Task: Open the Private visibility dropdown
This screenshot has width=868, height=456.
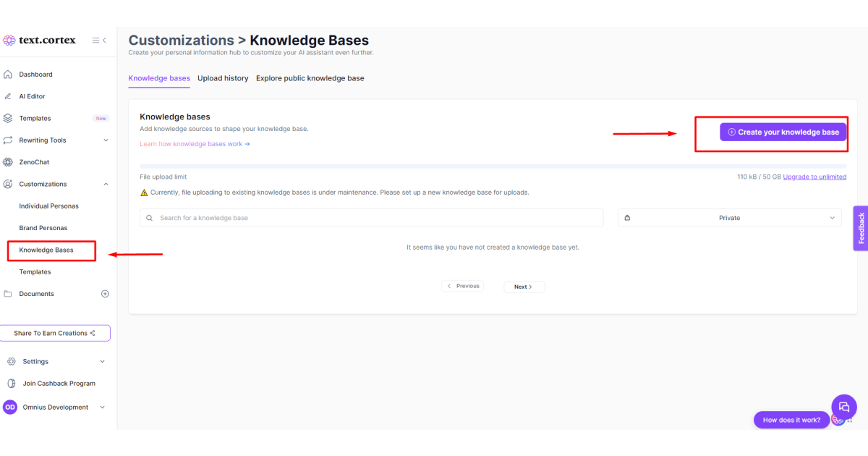Action: pos(730,218)
